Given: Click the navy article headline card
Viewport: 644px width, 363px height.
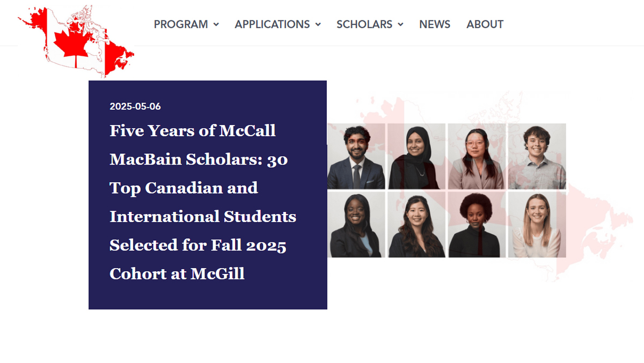Looking at the screenshot, I should click(208, 194).
